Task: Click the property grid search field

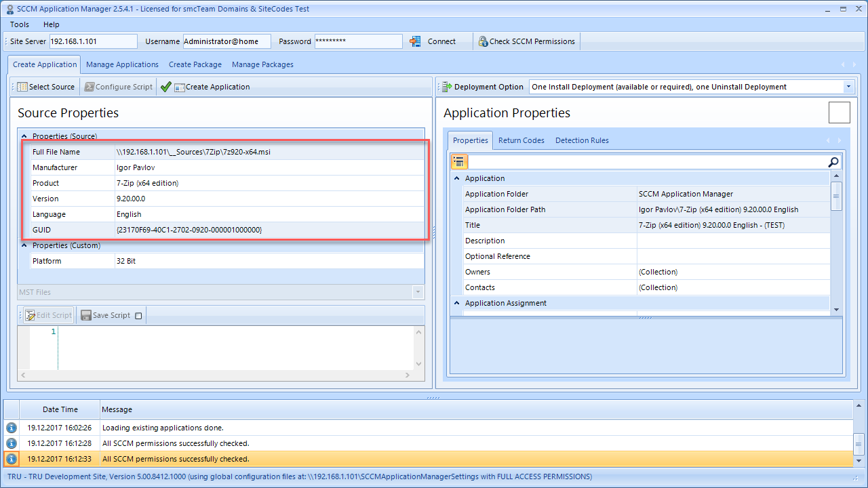Action: (647, 162)
